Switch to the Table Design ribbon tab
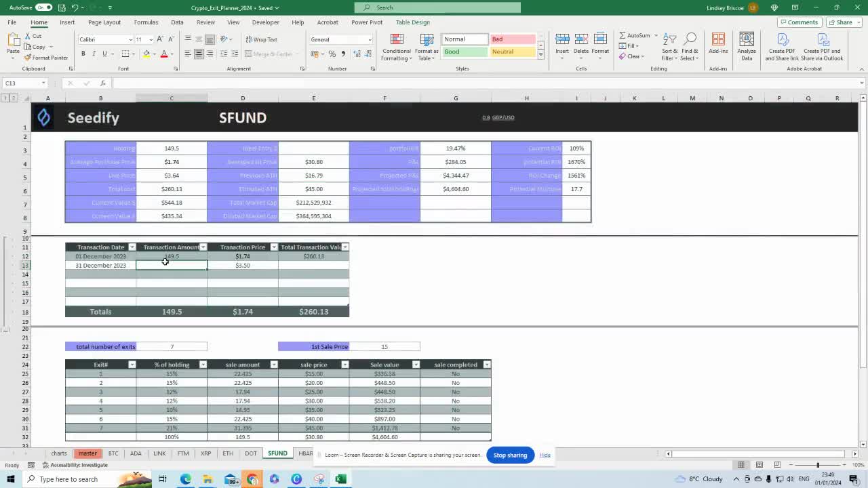The image size is (868, 488). click(x=412, y=22)
